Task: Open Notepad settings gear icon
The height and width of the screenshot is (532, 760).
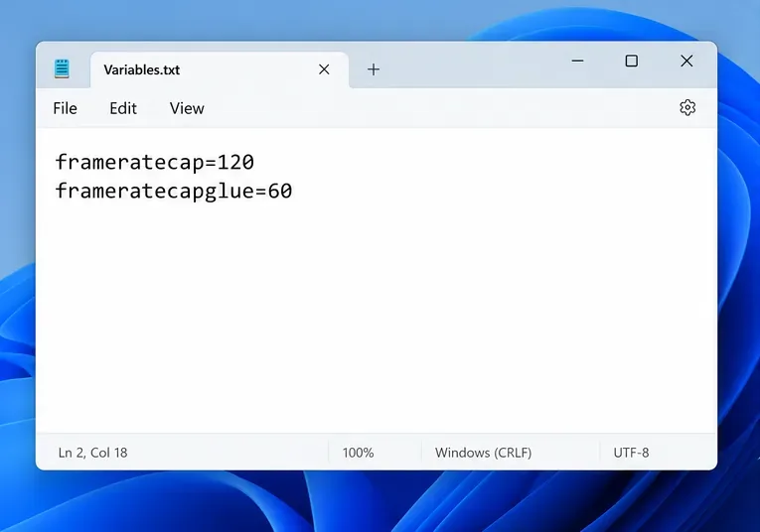Action: pos(687,107)
